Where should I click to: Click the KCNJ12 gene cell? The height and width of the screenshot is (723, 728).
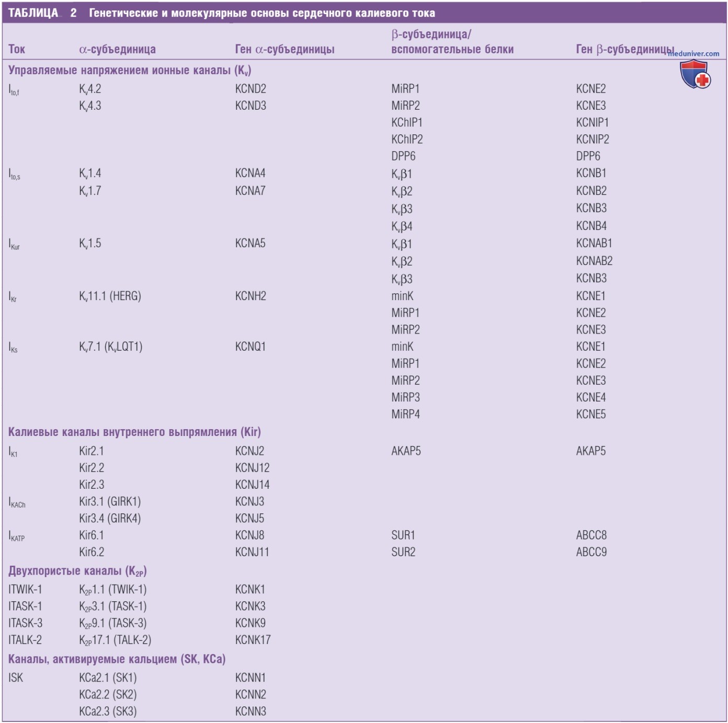pyautogui.click(x=252, y=467)
